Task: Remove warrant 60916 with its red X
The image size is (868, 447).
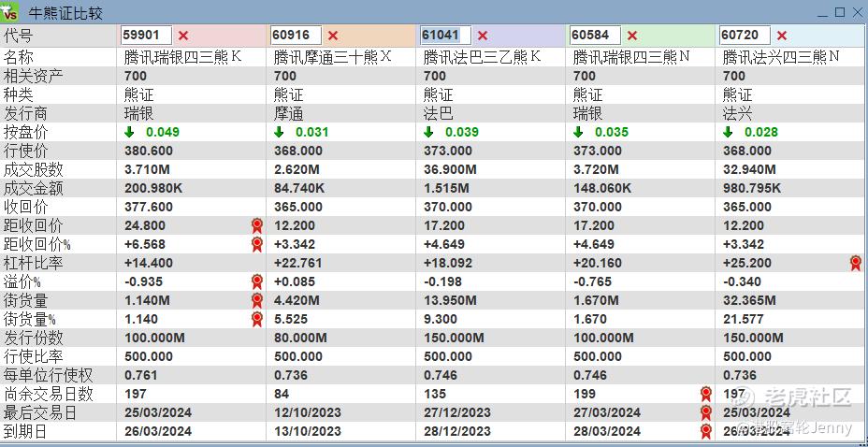Action: (333, 36)
